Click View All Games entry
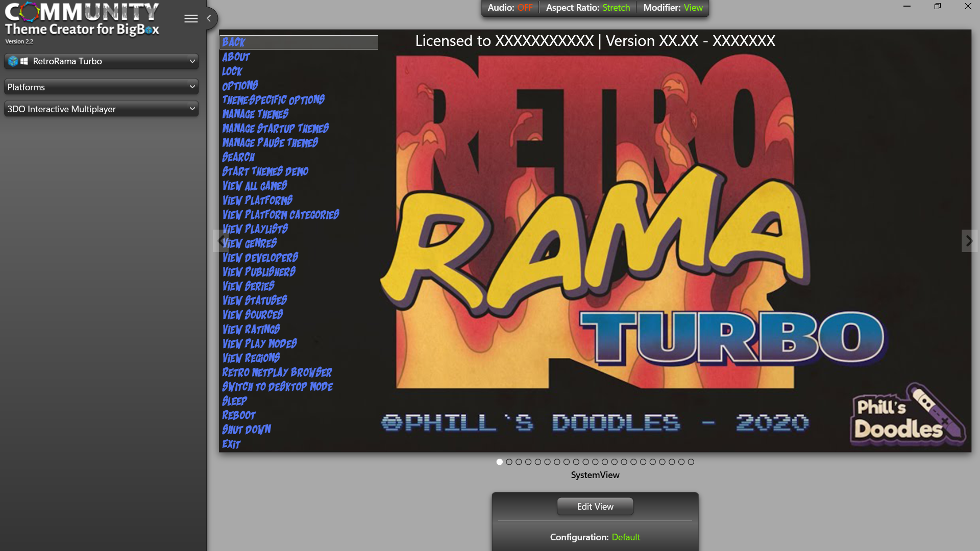This screenshot has width=980, height=551. [255, 186]
